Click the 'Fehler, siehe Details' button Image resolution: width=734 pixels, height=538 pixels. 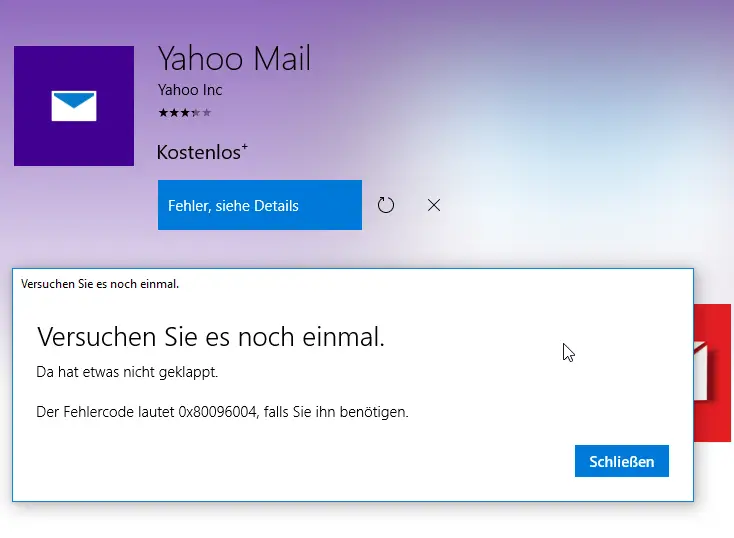point(260,205)
